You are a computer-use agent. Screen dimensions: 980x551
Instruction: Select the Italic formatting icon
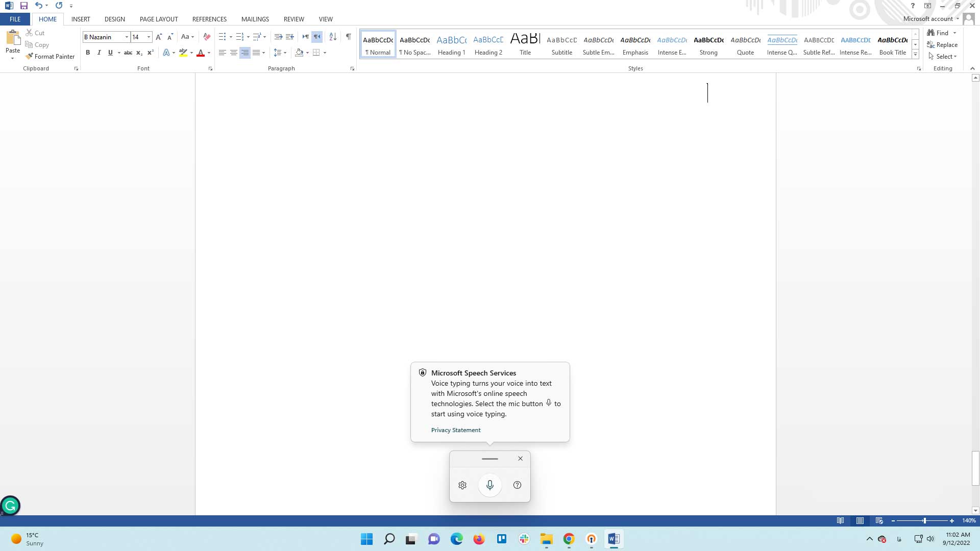coord(99,53)
